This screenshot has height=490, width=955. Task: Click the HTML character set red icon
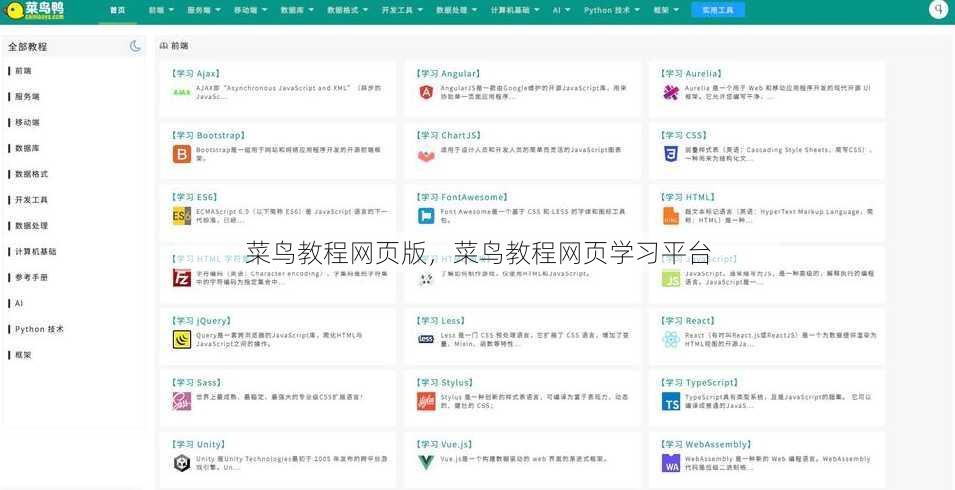click(x=181, y=278)
